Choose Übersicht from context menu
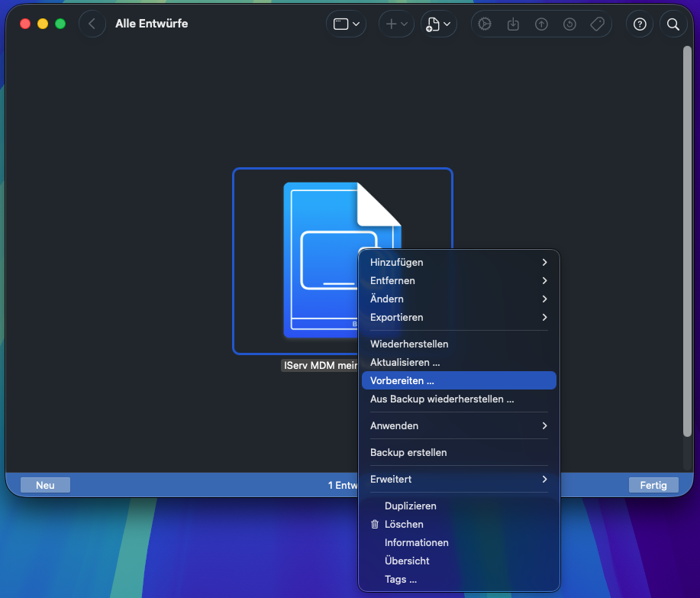 [459, 561]
